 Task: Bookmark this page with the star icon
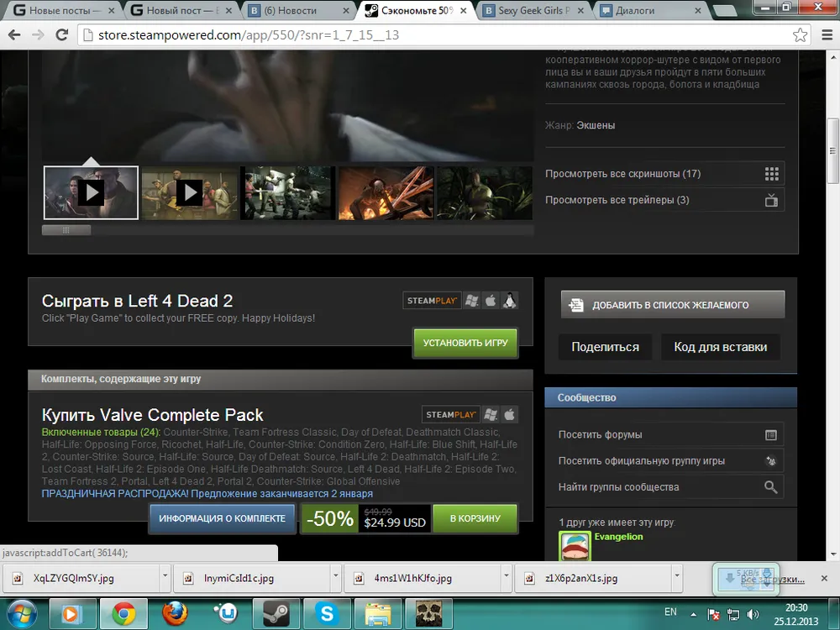point(800,34)
